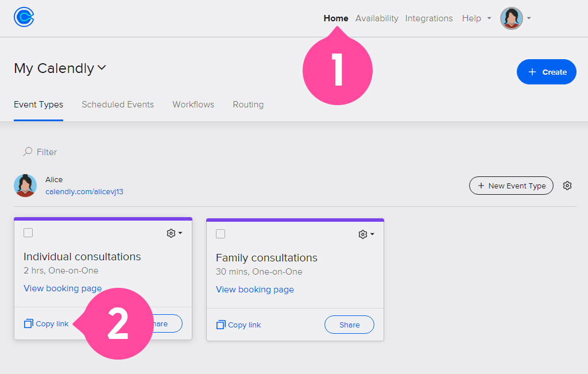Select the Family consultations checkbox

click(x=220, y=234)
